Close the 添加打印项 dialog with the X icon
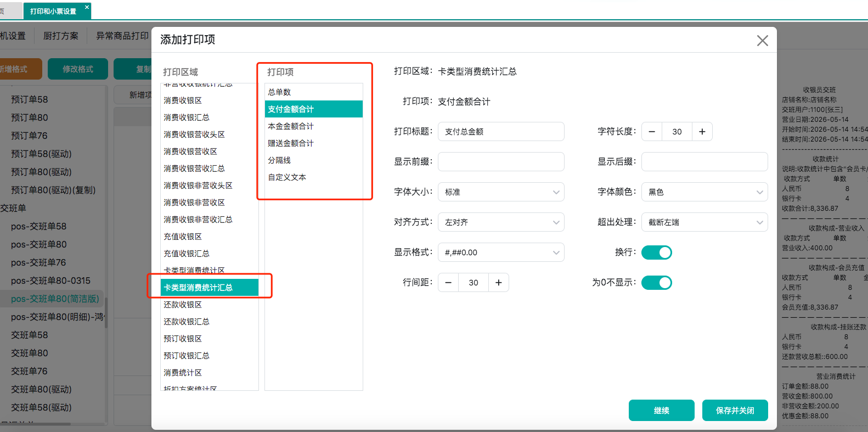This screenshot has height=432, width=868. click(762, 41)
